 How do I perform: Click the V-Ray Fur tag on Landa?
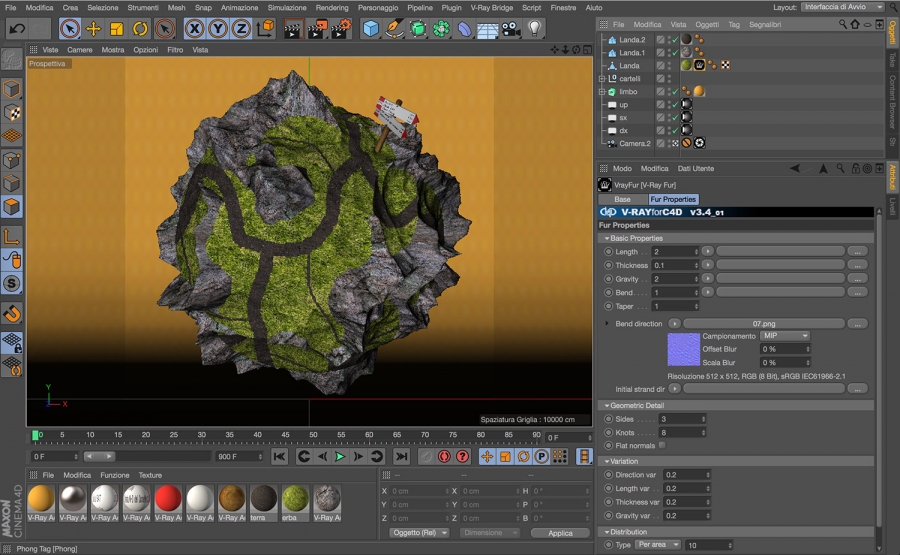(699, 65)
